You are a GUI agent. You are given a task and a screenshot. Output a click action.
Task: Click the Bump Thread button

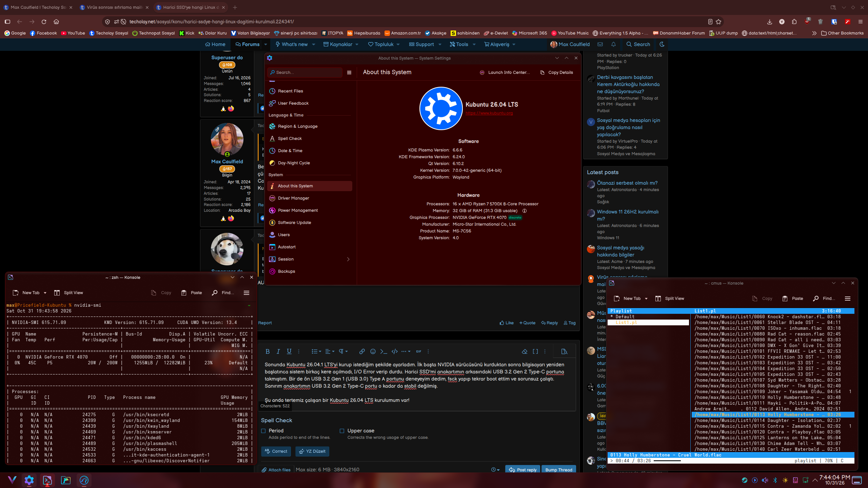pos(559,470)
